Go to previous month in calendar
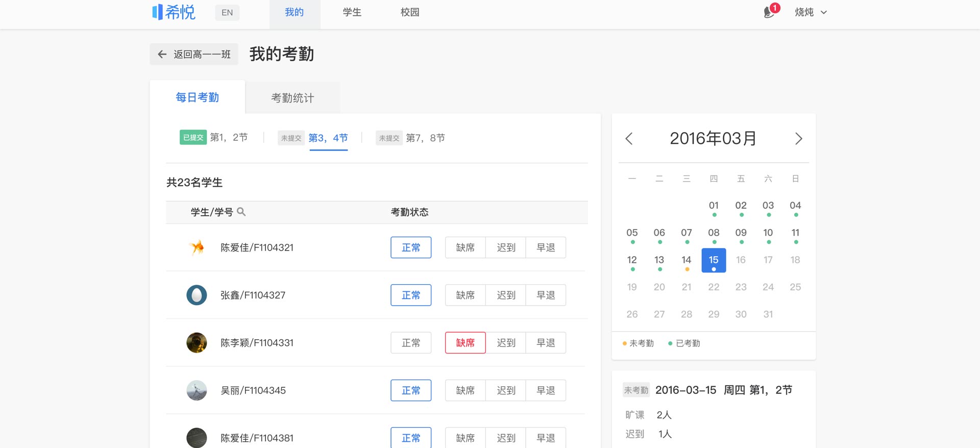Image resolution: width=980 pixels, height=448 pixels. coord(629,139)
